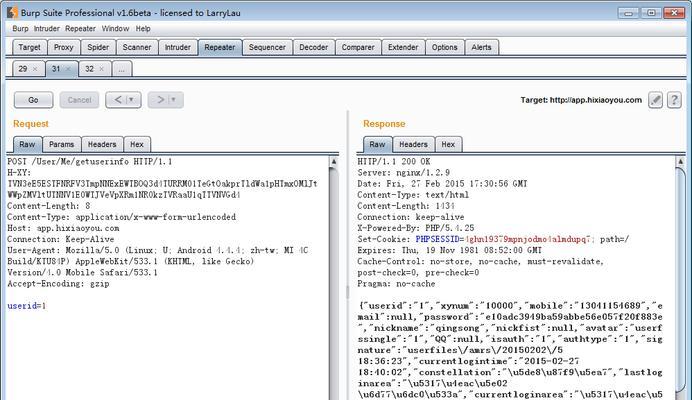This screenshot has height=400, width=692.
Task: Show the Response Hex view
Action: pyautogui.click(x=448, y=144)
